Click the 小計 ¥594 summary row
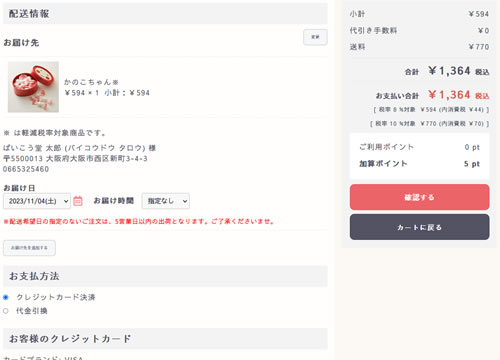This screenshot has height=360, width=500. click(419, 14)
